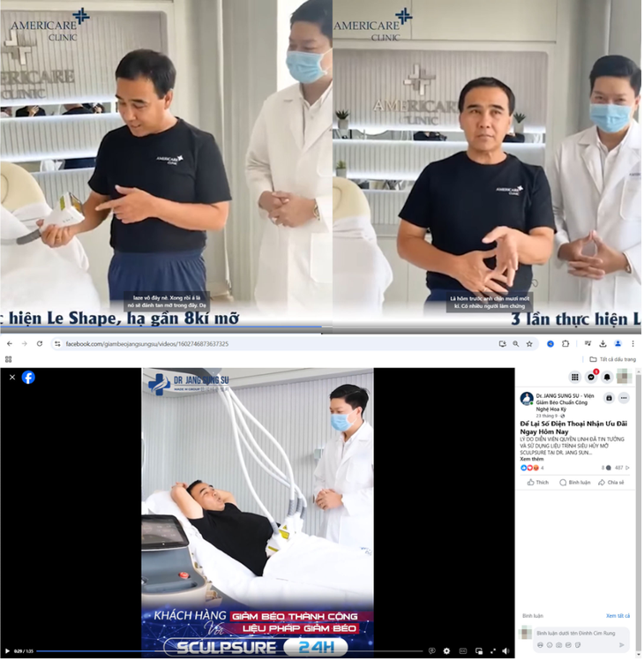Image resolution: width=644 pixels, height=661 pixels.
Task: Insert a GIF in the comment box
Action: 570,647
